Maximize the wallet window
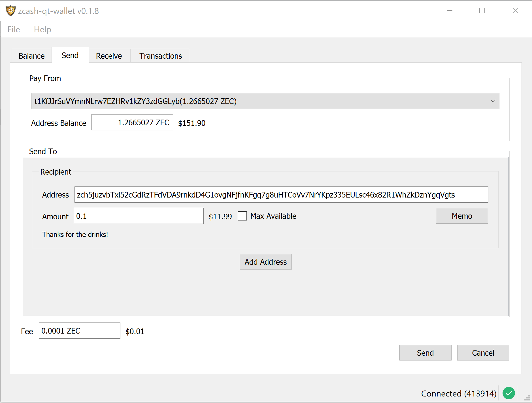 (x=482, y=11)
